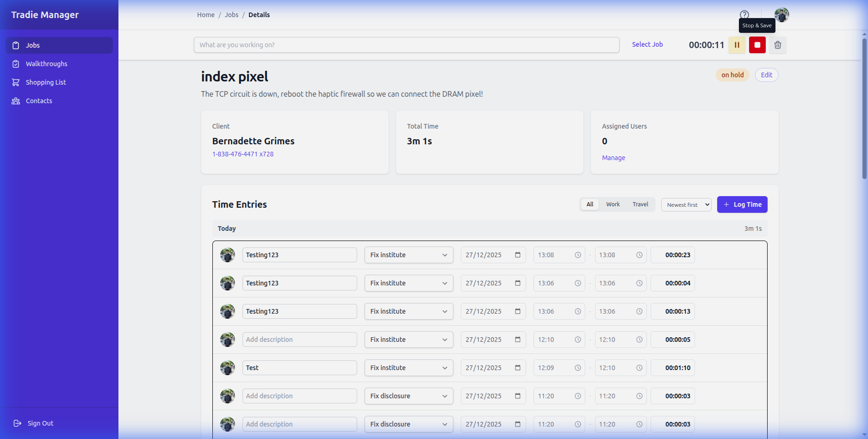The width and height of the screenshot is (868, 439).
Task: Navigate to Home via the breadcrumb
Action: point(205,14)
